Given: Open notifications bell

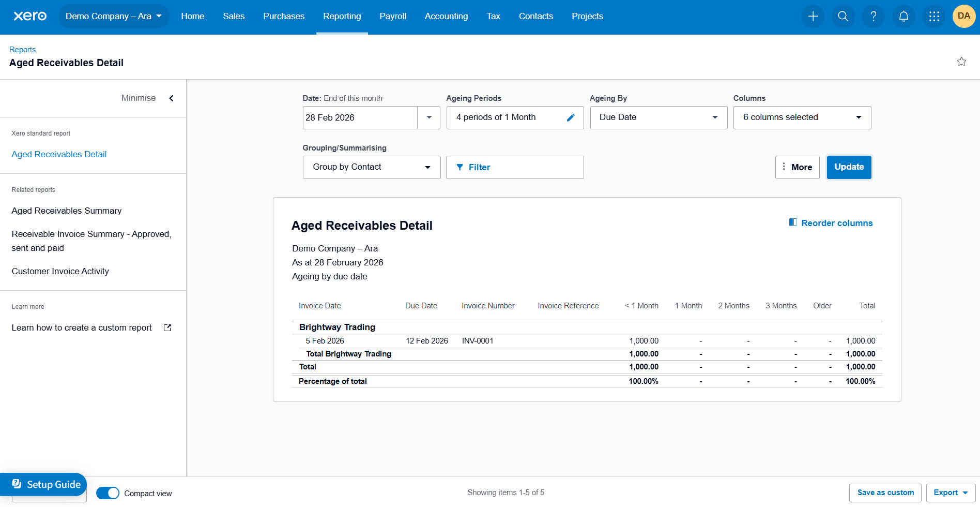Looking at the screenshot, I should pyautogui.click(x=904, y=16).
